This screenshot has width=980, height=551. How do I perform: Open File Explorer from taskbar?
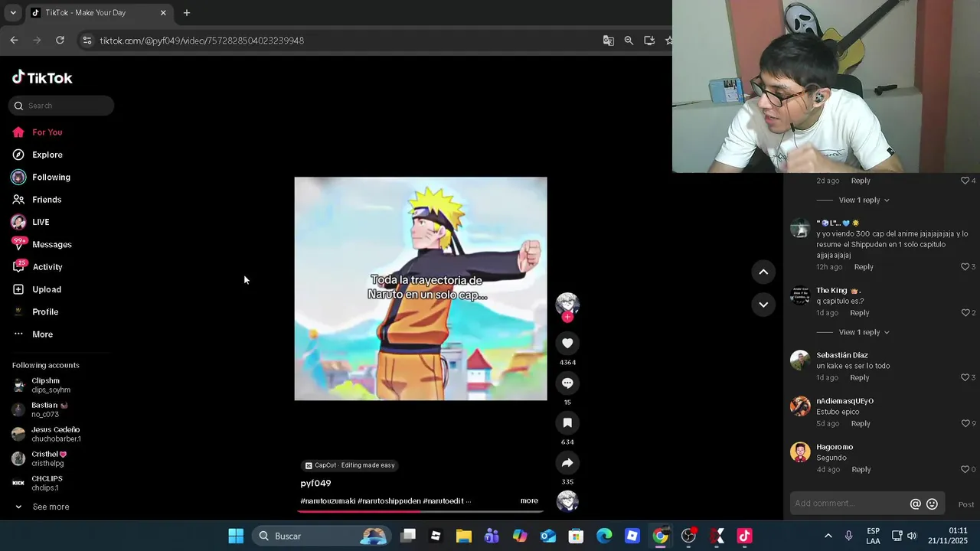pos(464,536)
